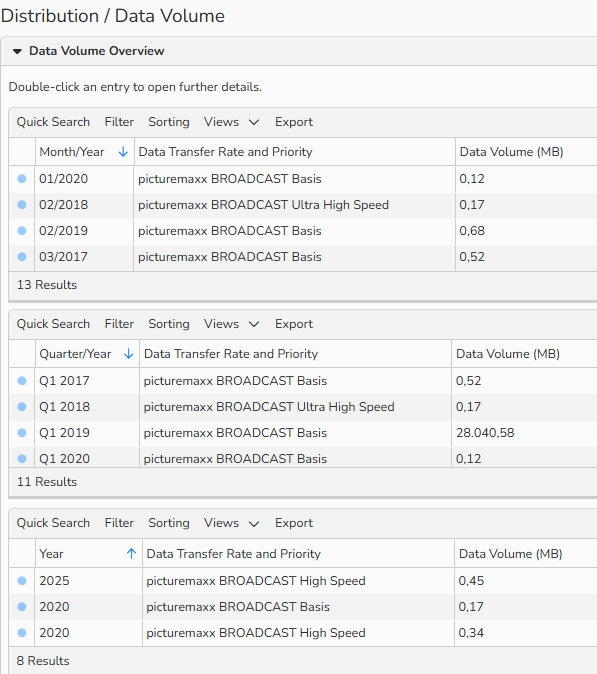Image resolution: width=597 pixels, height=674 pixels.
Task: Open Views dropdown in the monthly table
Action: [x=232, y=122]
